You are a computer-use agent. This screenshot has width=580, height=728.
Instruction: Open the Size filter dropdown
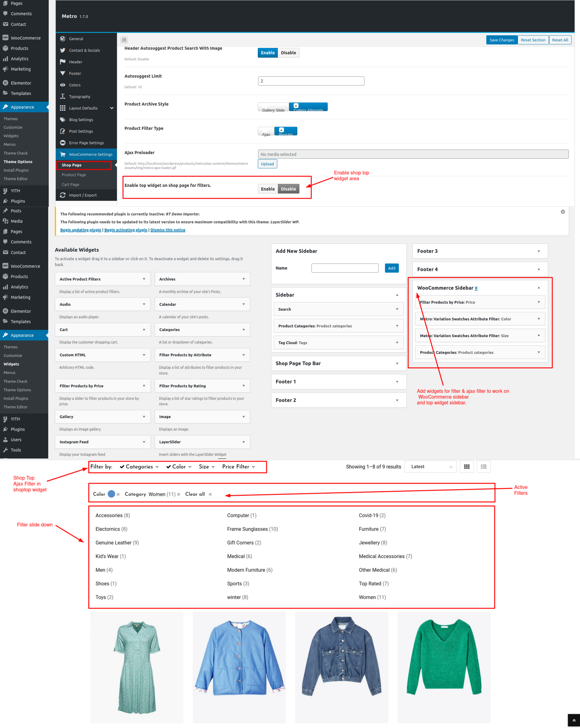(x=207, y=467)
